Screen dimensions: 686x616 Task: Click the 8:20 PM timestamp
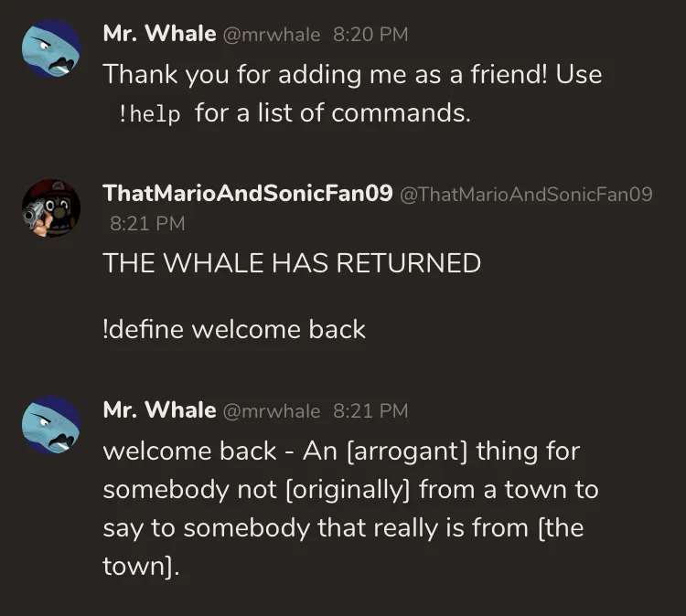[370, 35]
